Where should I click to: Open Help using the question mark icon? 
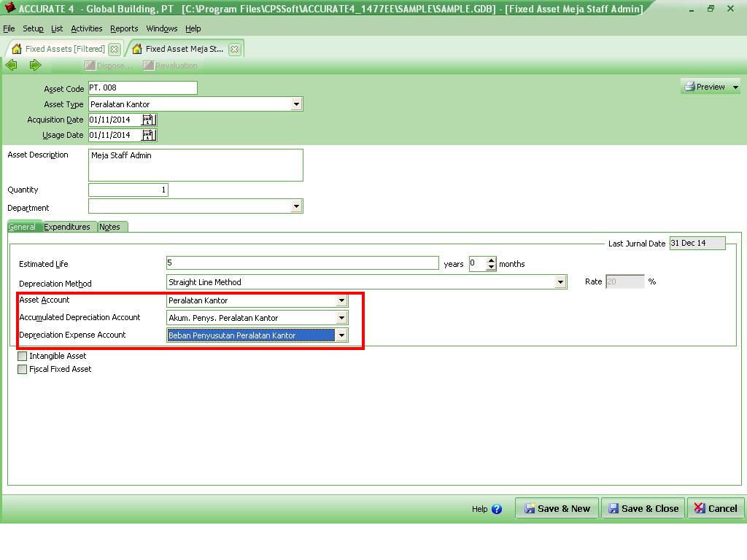(x=498, y=510)
